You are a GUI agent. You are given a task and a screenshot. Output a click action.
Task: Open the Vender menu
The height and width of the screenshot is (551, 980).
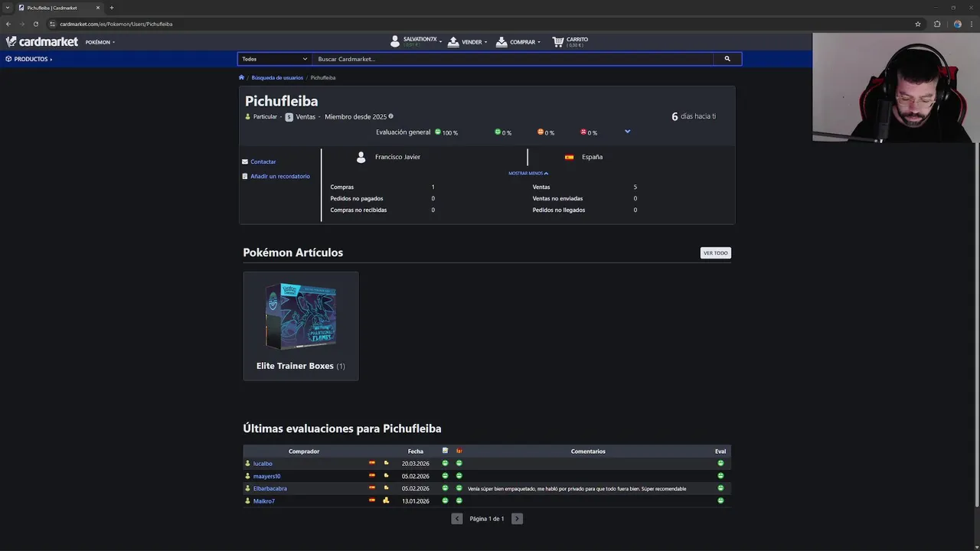(467, 42)
